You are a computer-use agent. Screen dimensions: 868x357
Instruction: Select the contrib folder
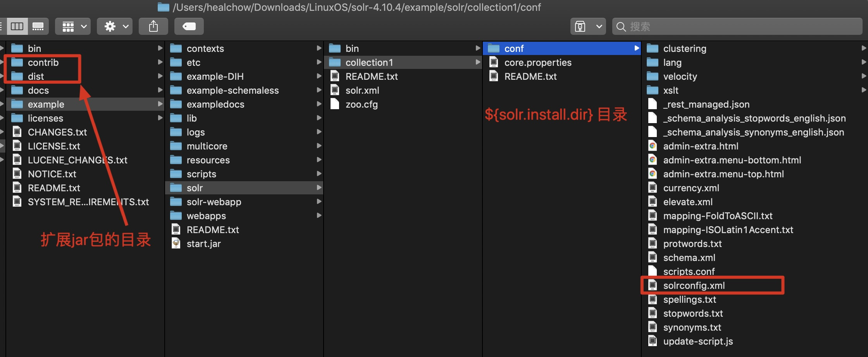[85, 62]
